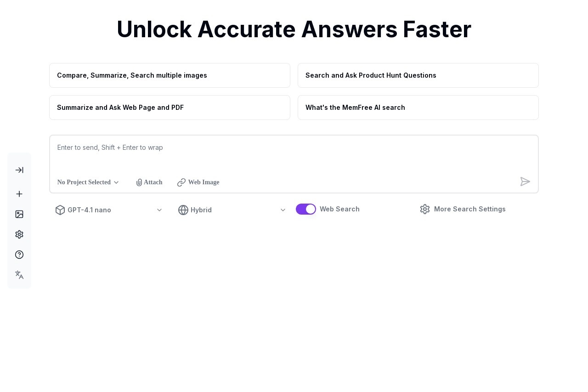588x392 pixels.
Task: Open the GPT-4.1 nano model dropdown
Action: (109, 210)
